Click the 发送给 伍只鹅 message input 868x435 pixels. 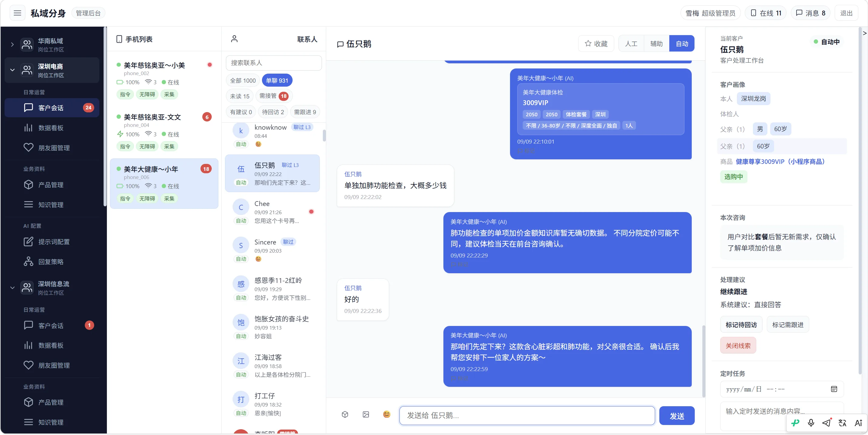coord(527,415)
